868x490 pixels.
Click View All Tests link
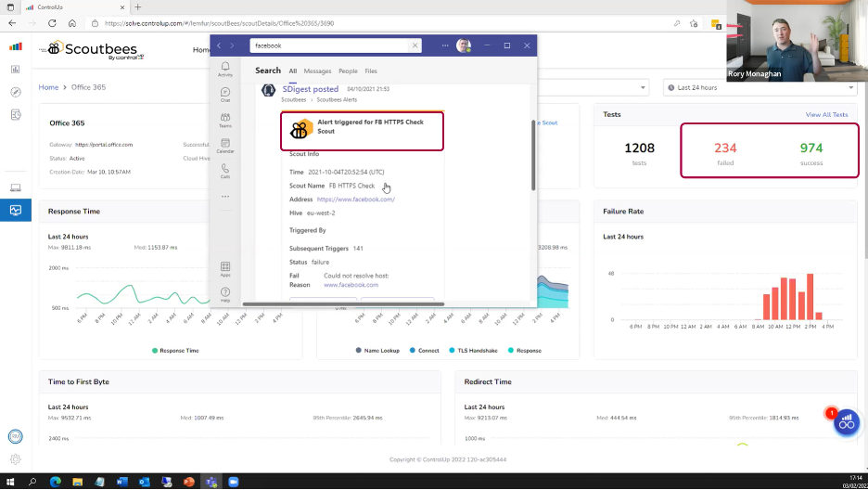click(x=826, y=114)
